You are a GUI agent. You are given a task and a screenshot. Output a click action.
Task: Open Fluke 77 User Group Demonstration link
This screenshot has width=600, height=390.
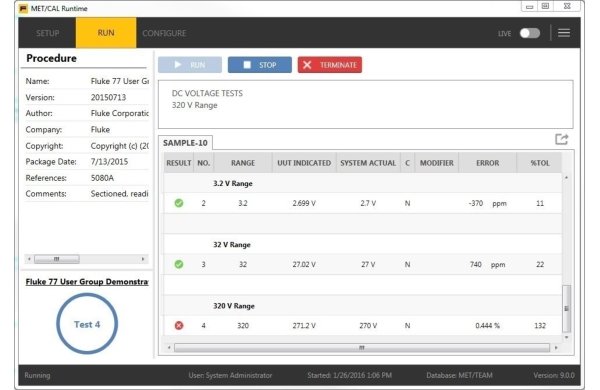coord(87,282)
